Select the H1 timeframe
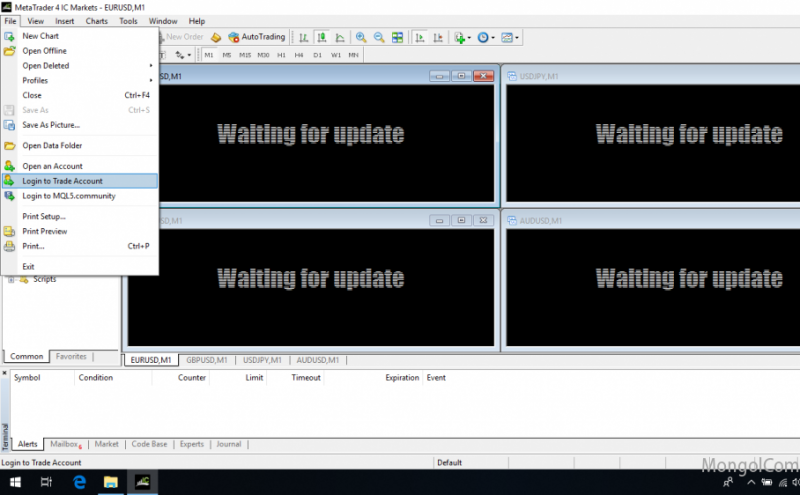 pyautogui.click(x=281, y=55)
